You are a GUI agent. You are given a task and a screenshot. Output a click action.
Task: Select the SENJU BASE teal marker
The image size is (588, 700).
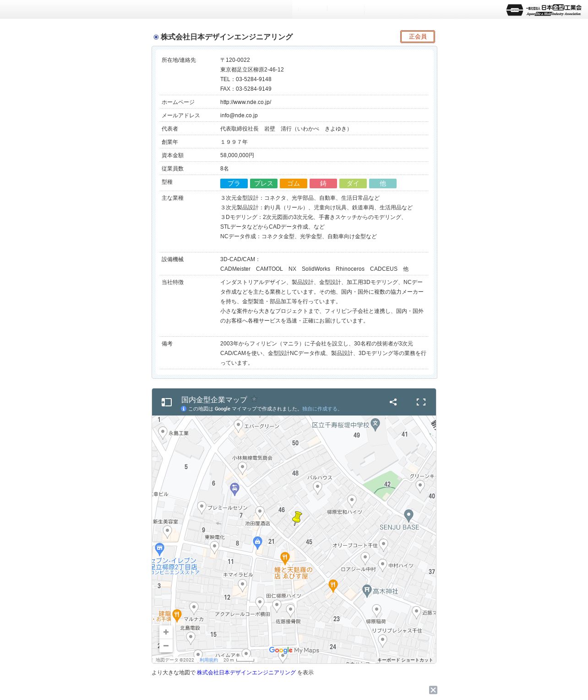point(409,515)
